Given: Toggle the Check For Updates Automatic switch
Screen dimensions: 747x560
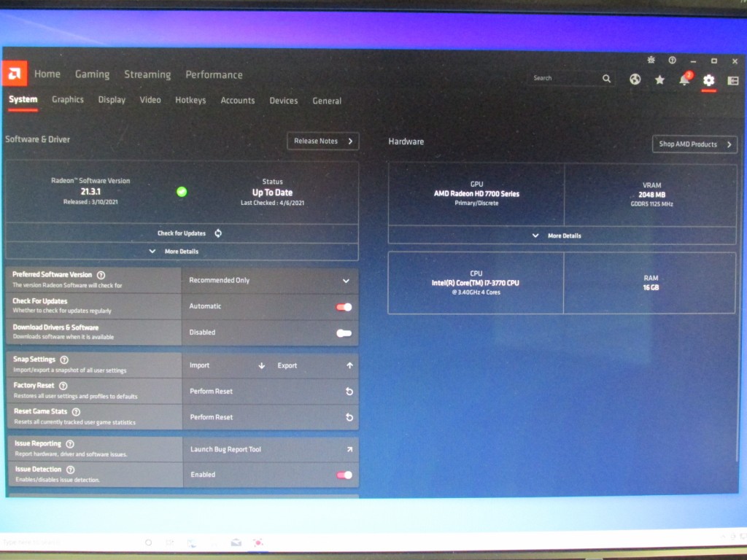Looking at the screenshot, I should 344,307.
